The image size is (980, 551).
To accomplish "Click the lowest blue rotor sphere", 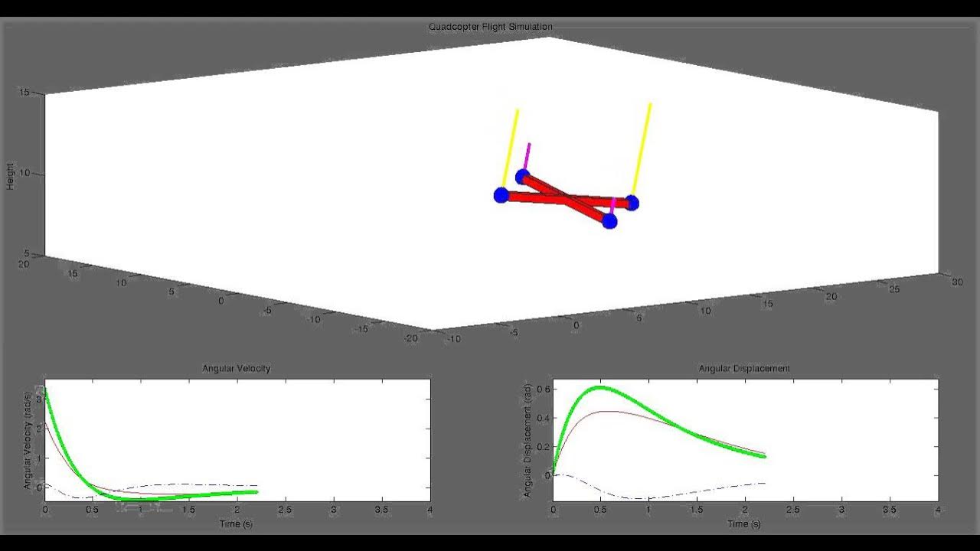I will pyautogui.click(x=609, y=221).
